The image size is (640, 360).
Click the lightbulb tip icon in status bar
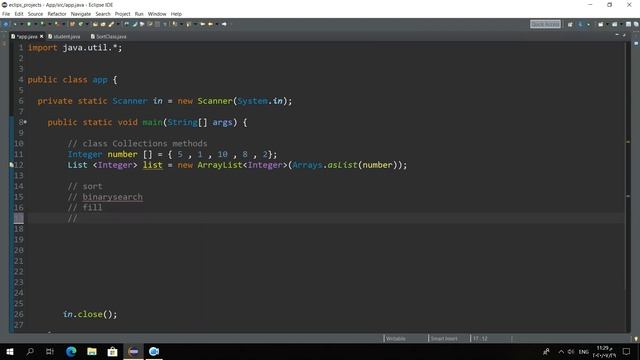[x=636, y=339]
